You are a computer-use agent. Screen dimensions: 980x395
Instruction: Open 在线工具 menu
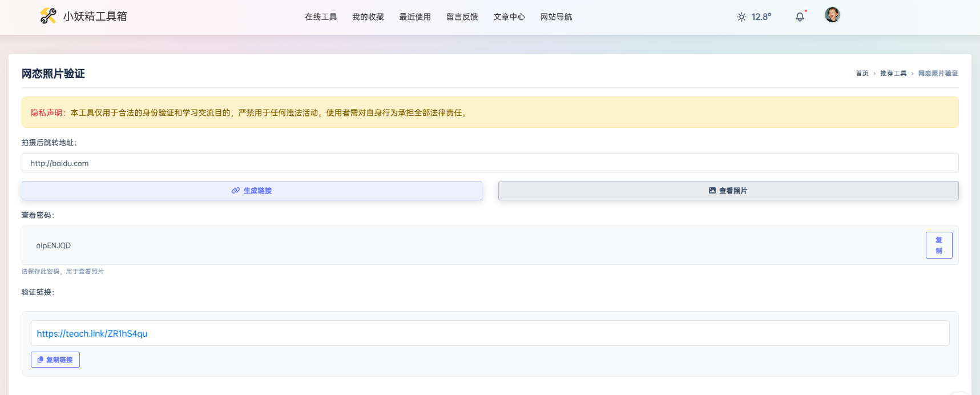tap(321, 17)
